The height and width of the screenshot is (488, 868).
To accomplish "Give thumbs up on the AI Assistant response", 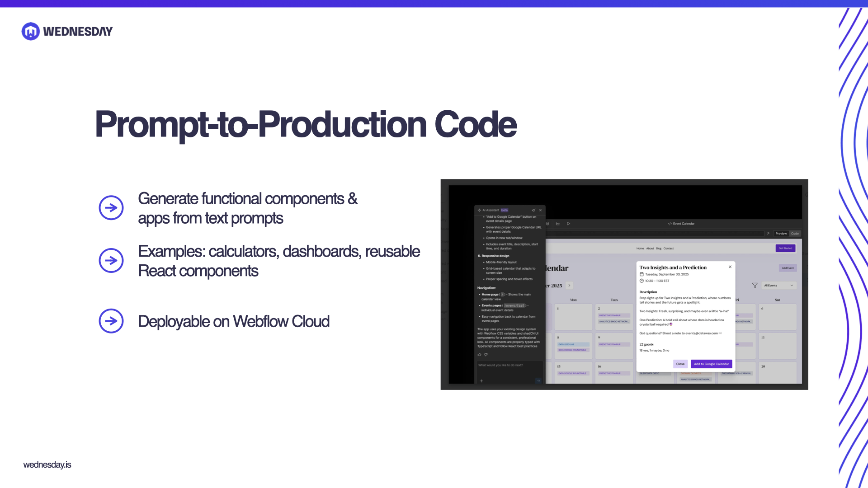I will [x=479, y=354].
